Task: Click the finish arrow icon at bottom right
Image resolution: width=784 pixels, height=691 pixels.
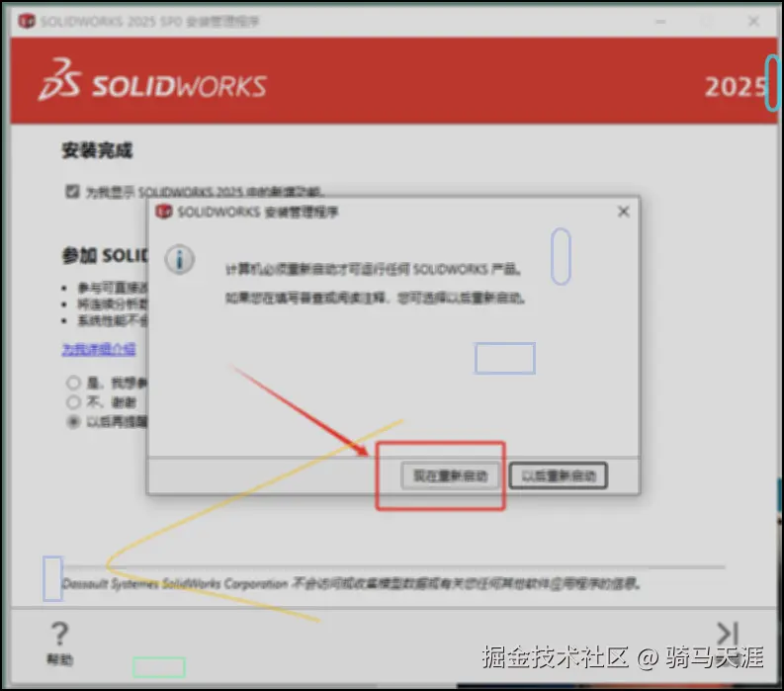Action: click(728, 634)
